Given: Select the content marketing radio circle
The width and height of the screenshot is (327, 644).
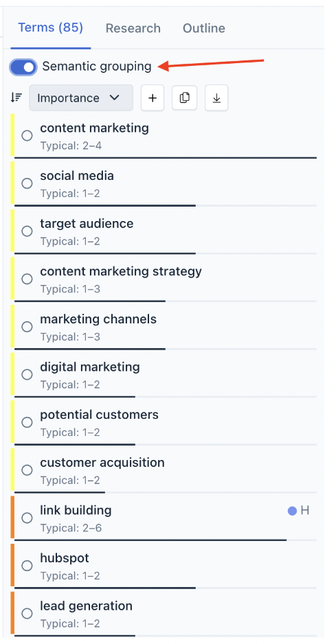Looking at the screenshot, I should (x=27, y=135).
